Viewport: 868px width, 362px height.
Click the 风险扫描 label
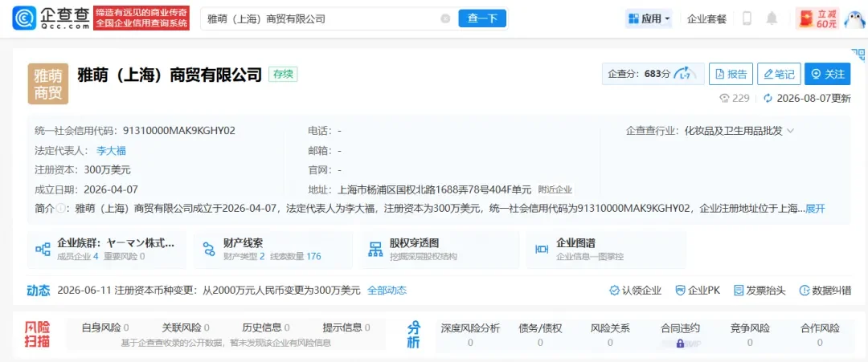click(37, 335)
